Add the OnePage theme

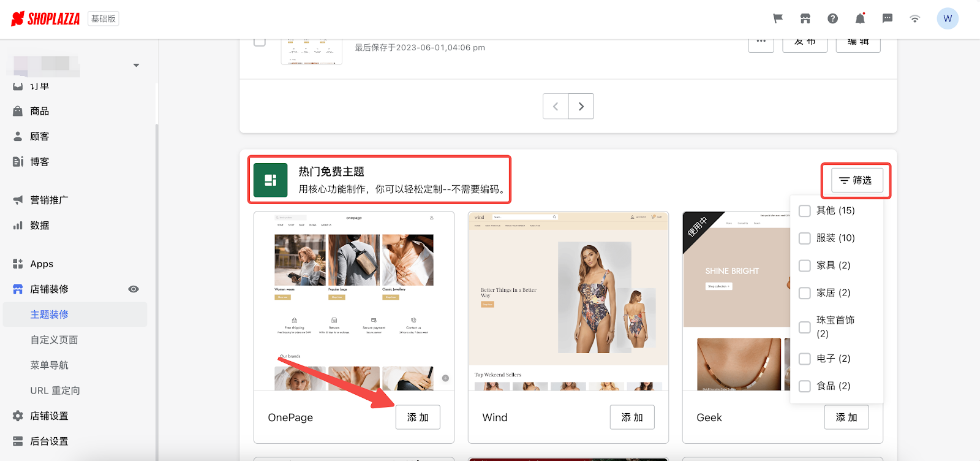(418, 417)
